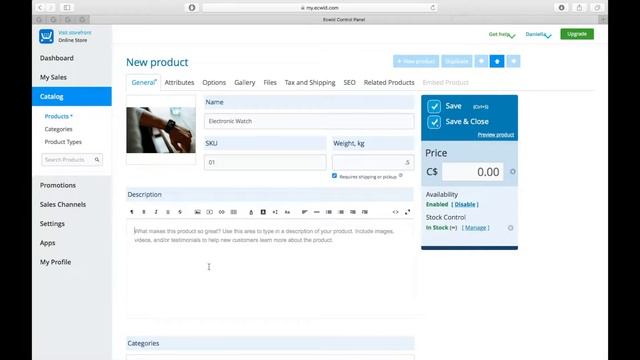Open paragraph format in description toolbar
This screenshot has height=360, width=640.
point(131,212)
